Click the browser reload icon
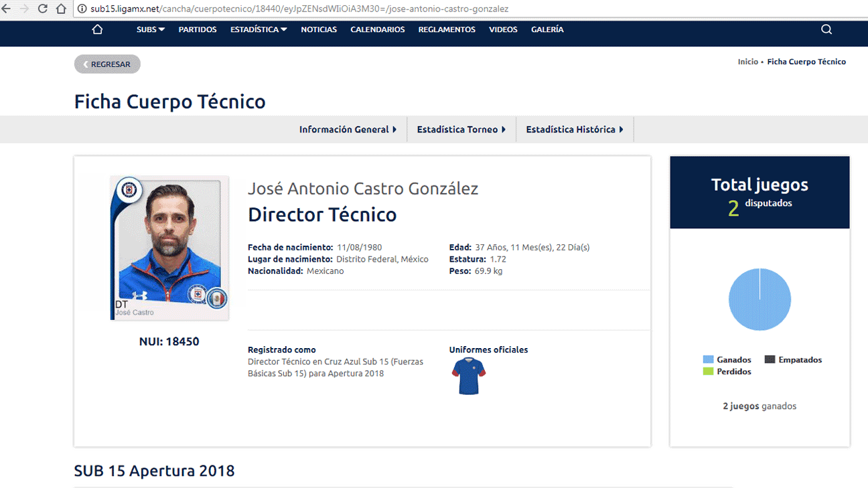Image resolution: width=868 pixels, height=488 pixels. pos(43,9)
